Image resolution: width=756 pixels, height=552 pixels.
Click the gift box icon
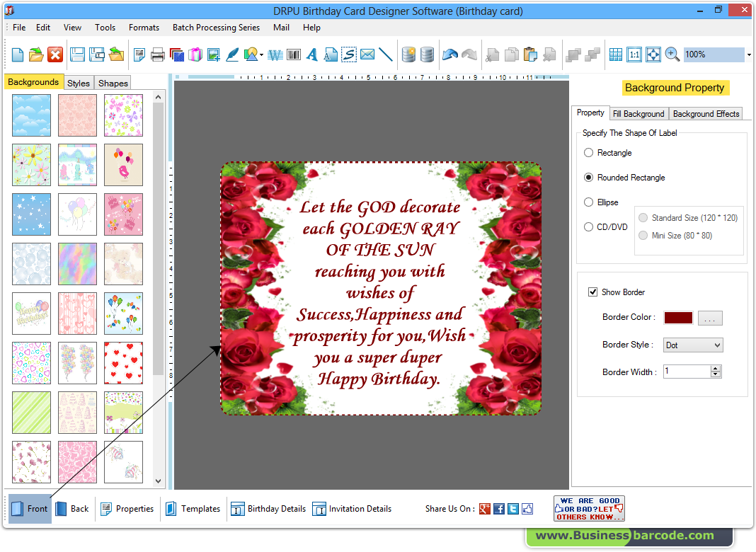tap(195, 55)
